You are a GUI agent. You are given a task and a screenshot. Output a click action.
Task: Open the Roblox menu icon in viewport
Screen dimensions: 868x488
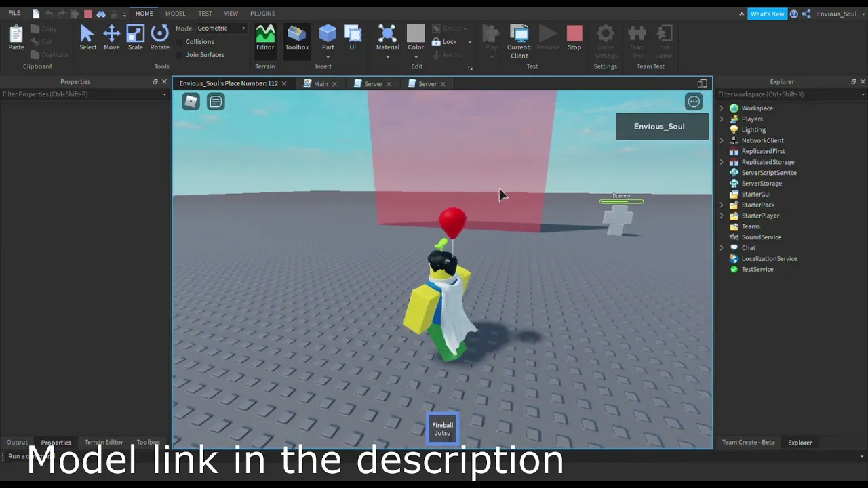tap(191, 102)
